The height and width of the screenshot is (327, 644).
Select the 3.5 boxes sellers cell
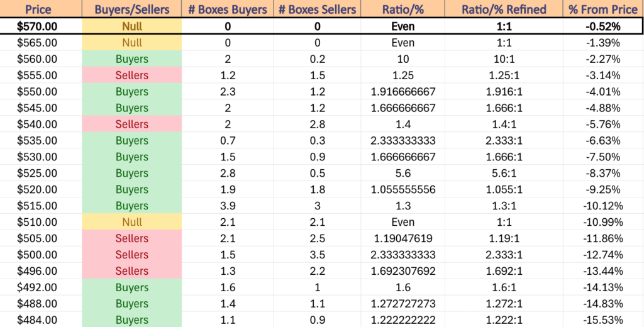click(317, 255)
